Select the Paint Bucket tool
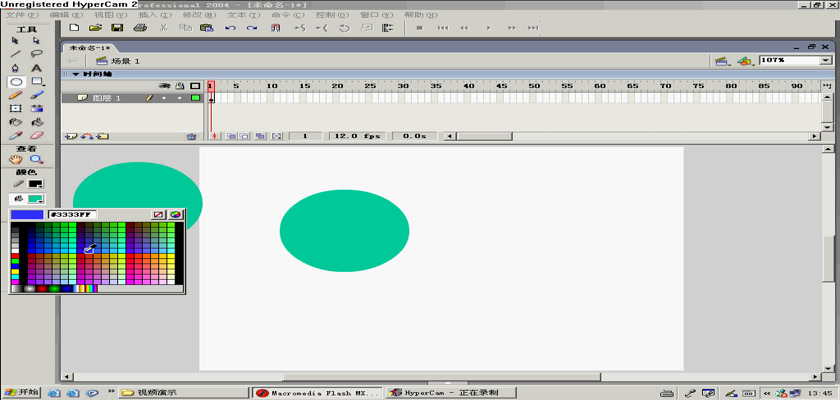Image resolution: width=840 pixels, height=400 pixels. tap(36, 122)
